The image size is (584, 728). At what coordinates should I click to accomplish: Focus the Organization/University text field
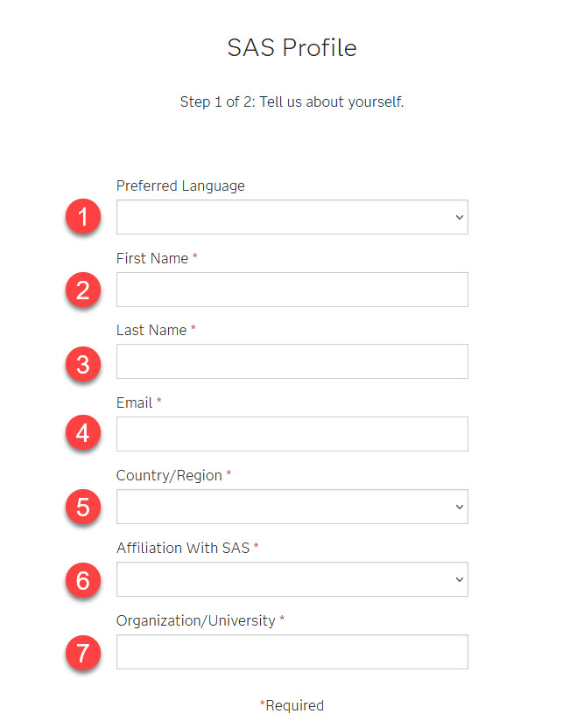[x=292, y=652]
